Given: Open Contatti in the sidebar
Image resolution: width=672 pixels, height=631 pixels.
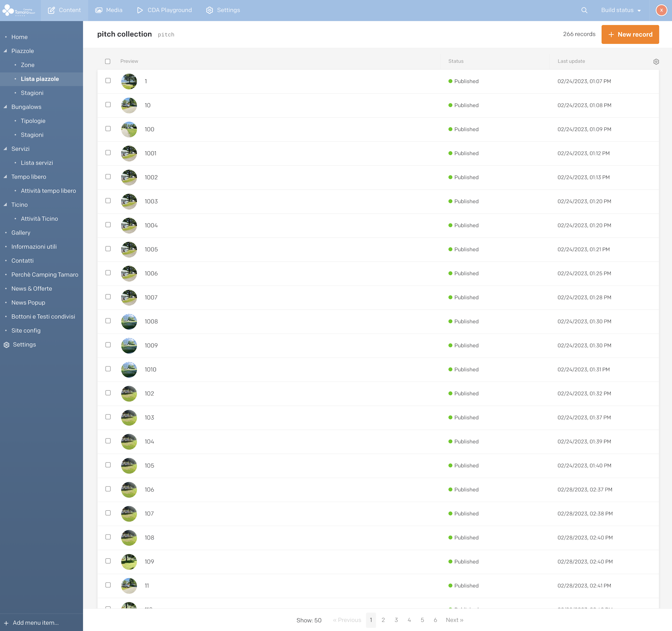Looking at the screenshot, I should [22, 261].
